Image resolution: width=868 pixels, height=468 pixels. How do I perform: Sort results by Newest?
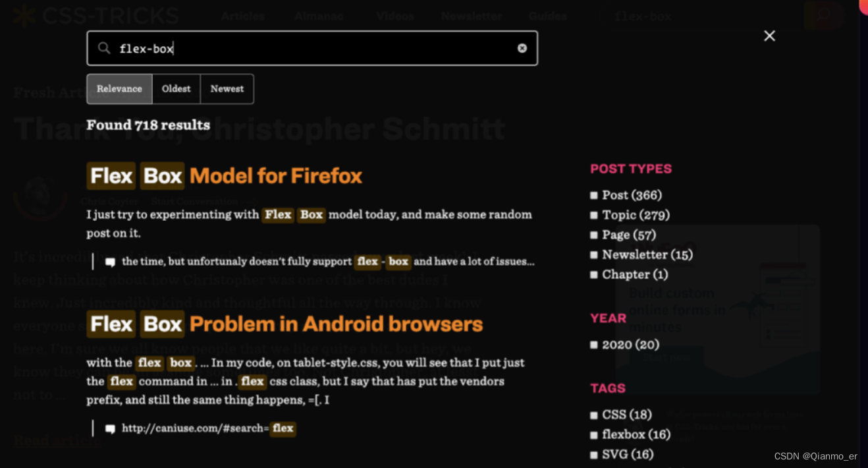click(227, 89)
